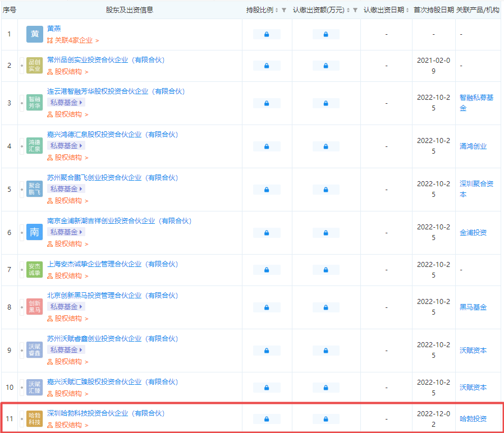Click the 安杰诚挚 logo icon
This screenshot has width=504, height=433.
pos(34,270)
